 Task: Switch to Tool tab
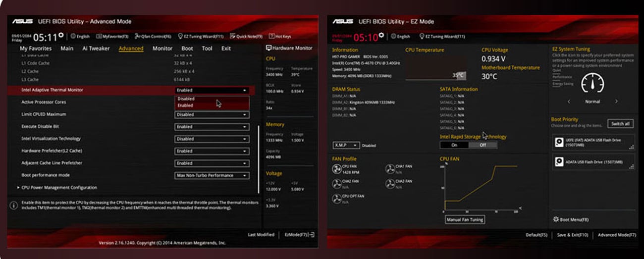tap(207, 49)
